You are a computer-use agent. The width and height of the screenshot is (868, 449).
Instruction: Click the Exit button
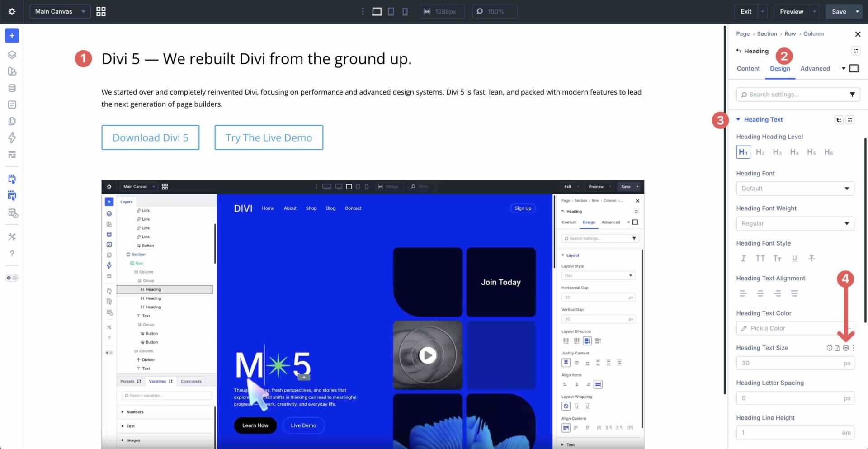click(x=746, y=11)
